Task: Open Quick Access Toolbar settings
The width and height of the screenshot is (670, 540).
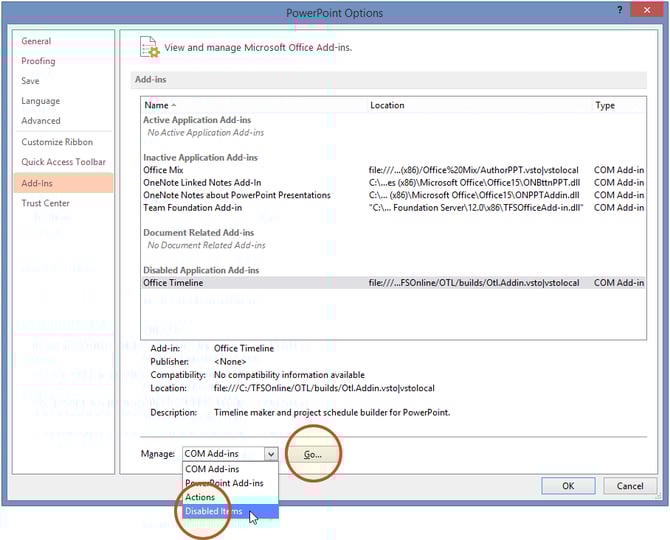Action: click(64, 162)
